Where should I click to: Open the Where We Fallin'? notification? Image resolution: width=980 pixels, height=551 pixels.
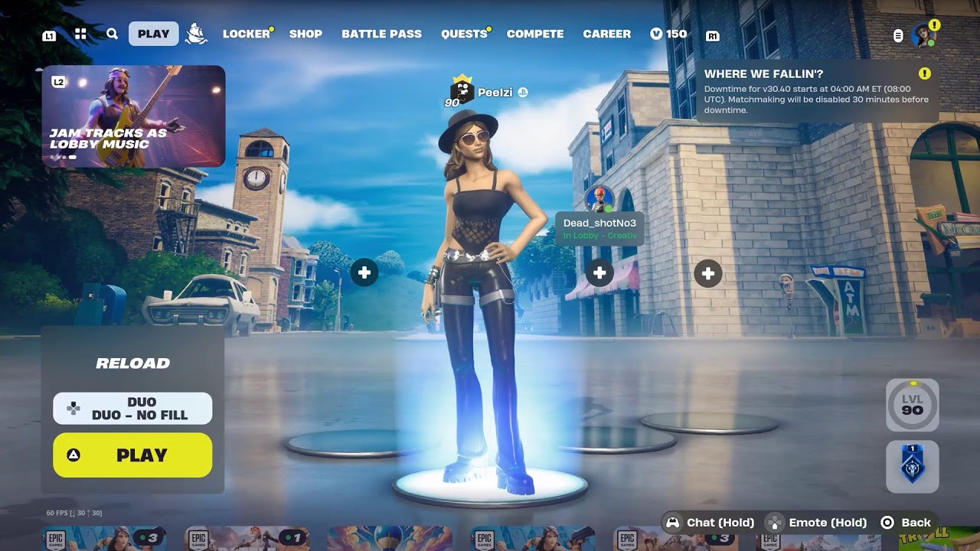[x=817, y=91]
